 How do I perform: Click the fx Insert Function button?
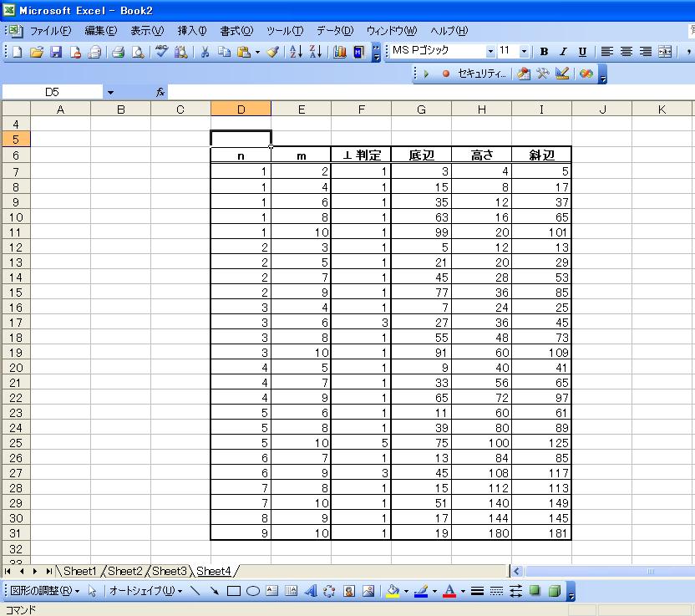(x=160, y=92)
